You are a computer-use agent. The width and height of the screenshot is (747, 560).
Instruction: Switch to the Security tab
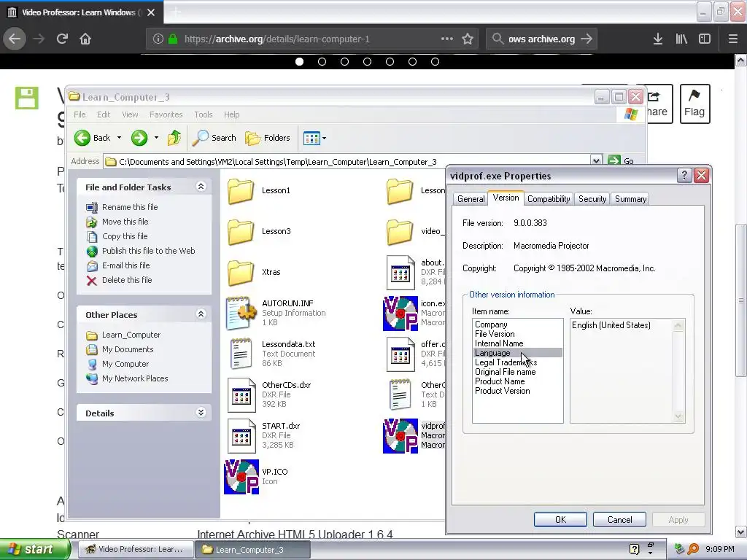(592, 199)
